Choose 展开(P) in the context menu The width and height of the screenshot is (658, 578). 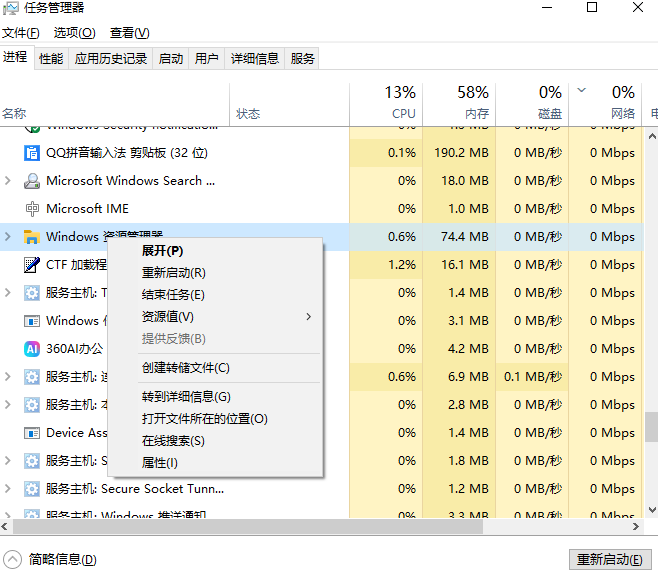tap(216, 251)
